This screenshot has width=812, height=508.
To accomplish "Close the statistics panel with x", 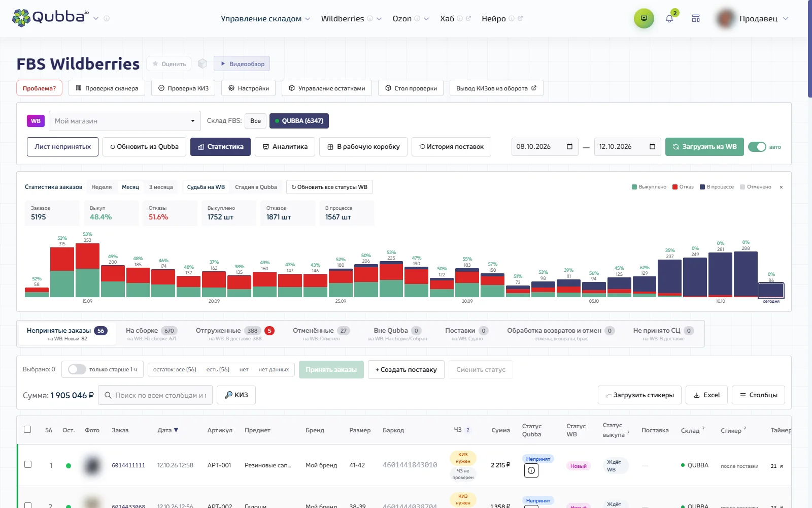I will pyautogui.click(x=781, y=187).
